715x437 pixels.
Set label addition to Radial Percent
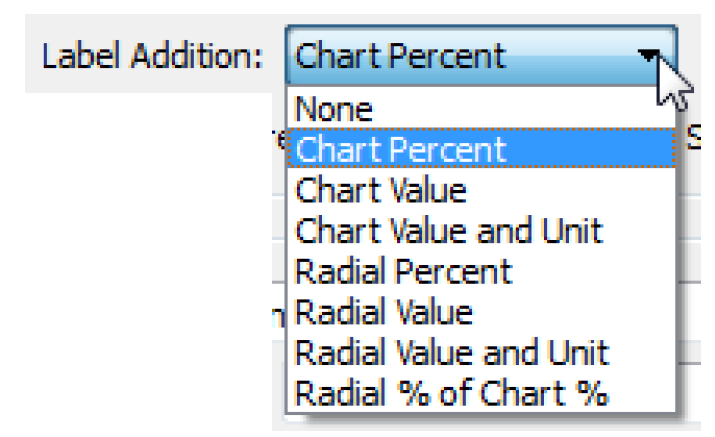tap(404, 271)
